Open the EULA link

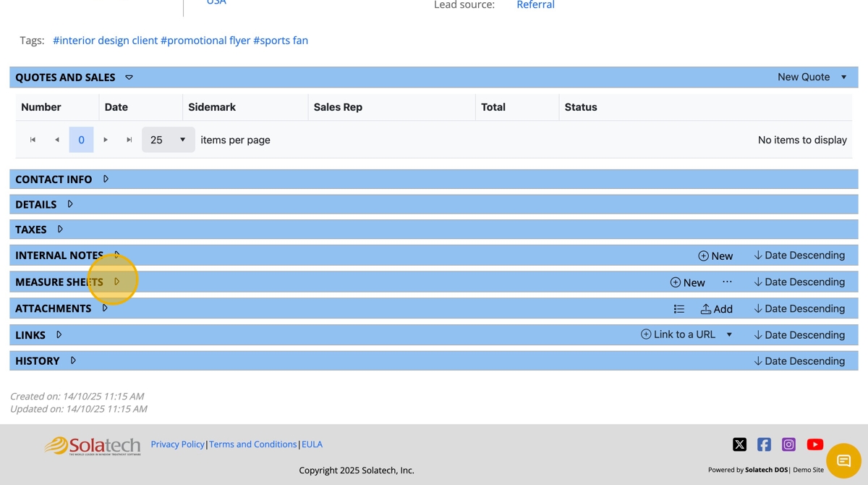(312, 444)
